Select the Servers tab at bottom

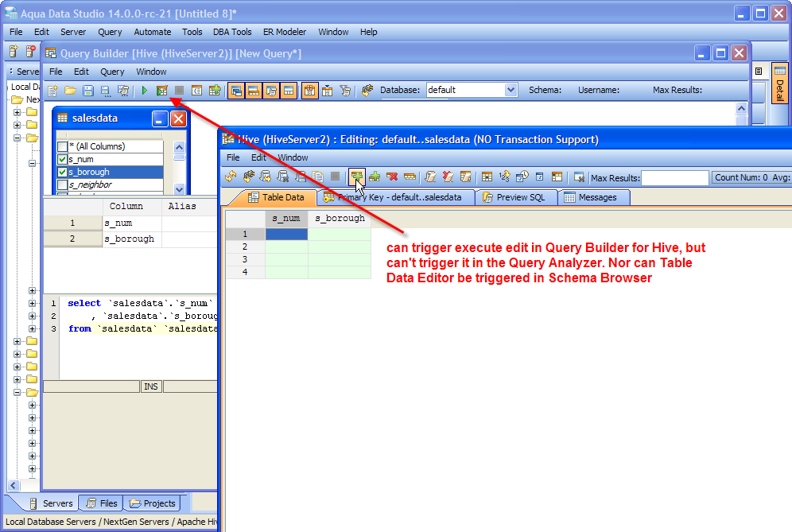(x=51, y=503)
